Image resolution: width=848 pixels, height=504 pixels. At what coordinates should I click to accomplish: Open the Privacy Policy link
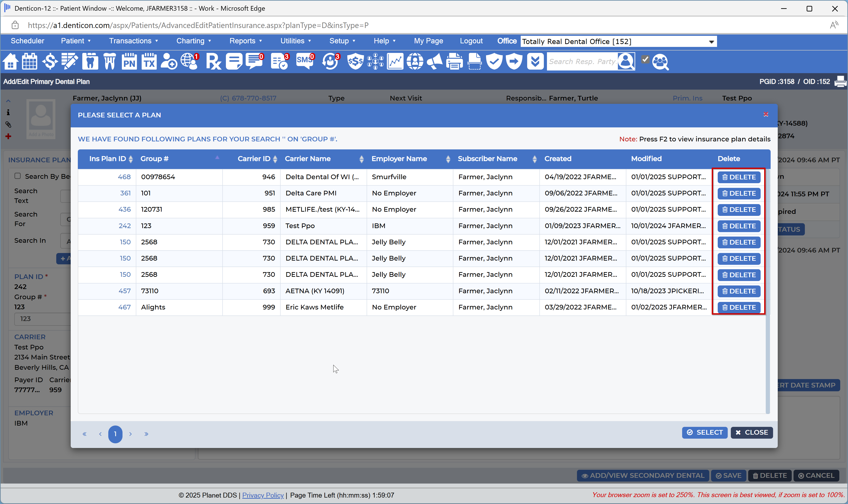click(263, 495)
